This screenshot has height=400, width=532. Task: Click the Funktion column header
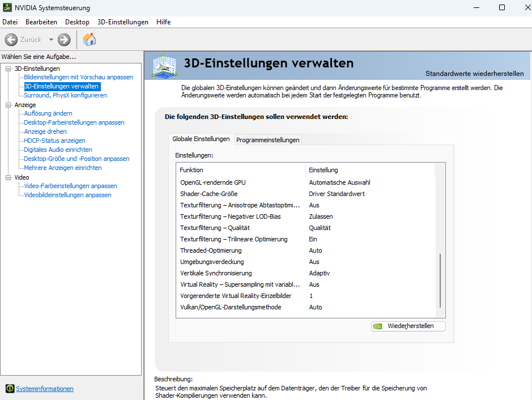[241, 170]
